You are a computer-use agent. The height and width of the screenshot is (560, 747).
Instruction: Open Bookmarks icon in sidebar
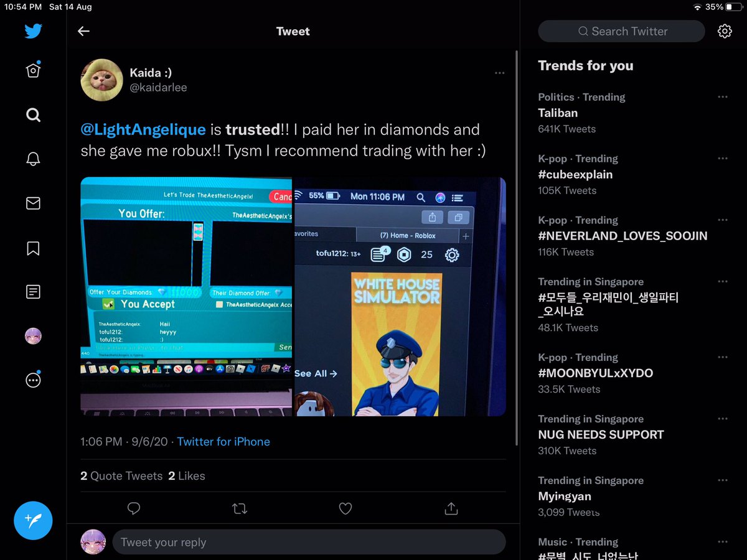33,248
